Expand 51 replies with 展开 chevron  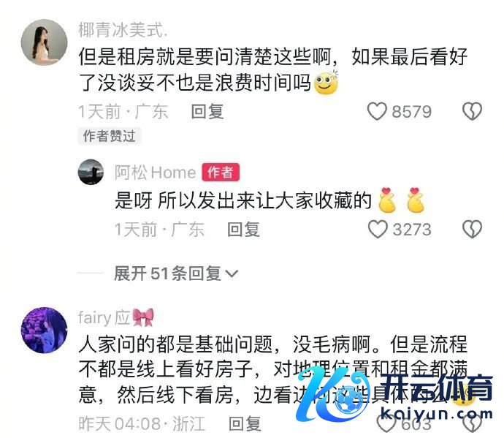pyautogui.click(x=176, y=273)
